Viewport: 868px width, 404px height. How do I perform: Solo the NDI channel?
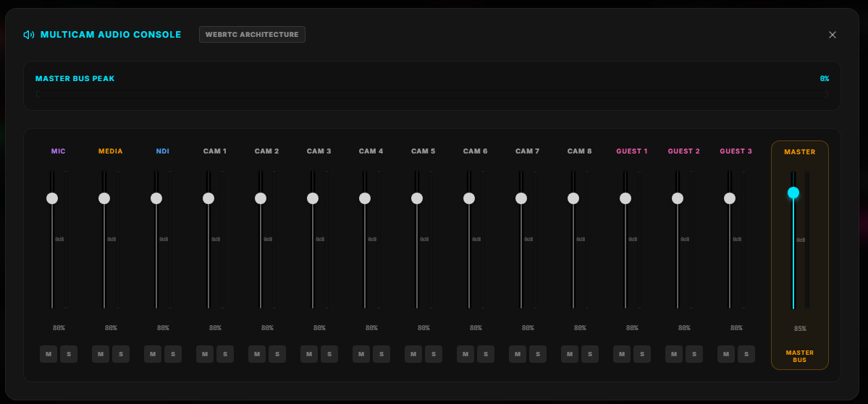click(x=173, y=354)
